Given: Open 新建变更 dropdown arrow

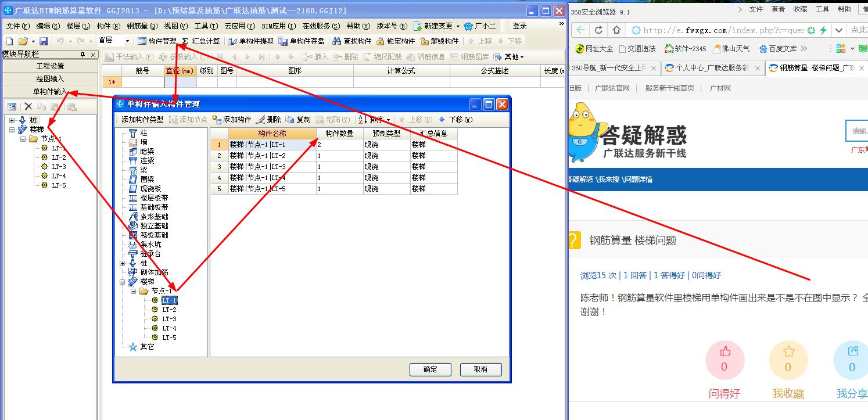Looking at the screenshot, I should point(458,26).
